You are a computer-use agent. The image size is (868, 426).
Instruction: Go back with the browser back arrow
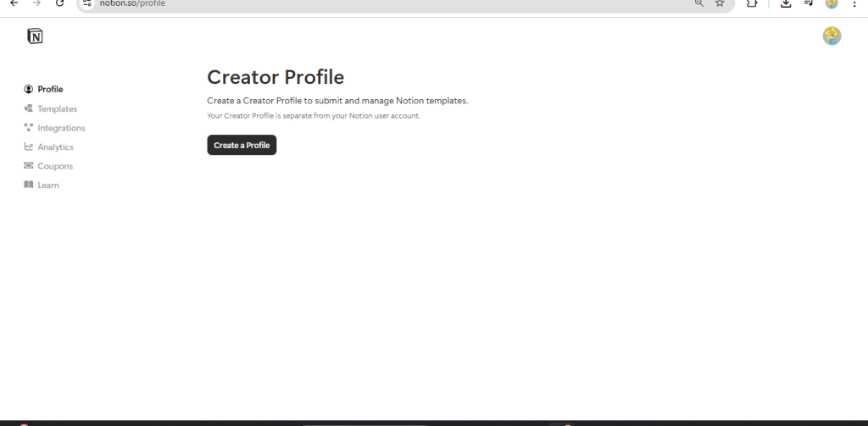14,3
